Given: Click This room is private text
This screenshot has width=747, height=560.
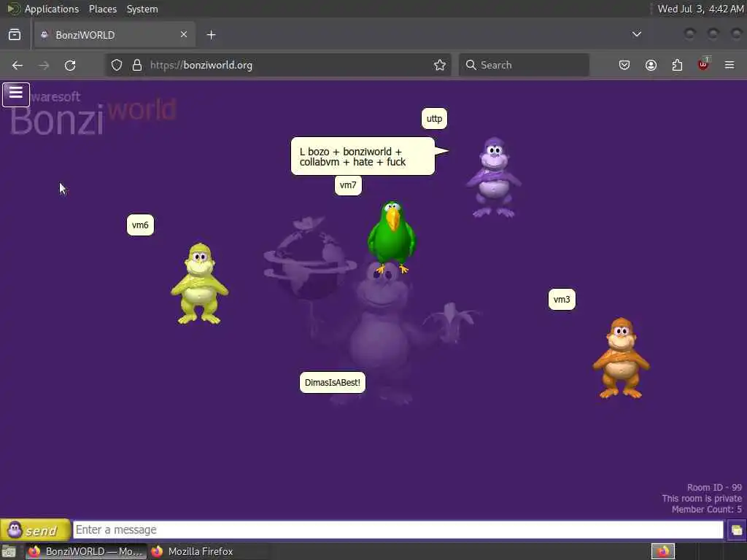Looking at the screenshot, I should 701,499.
